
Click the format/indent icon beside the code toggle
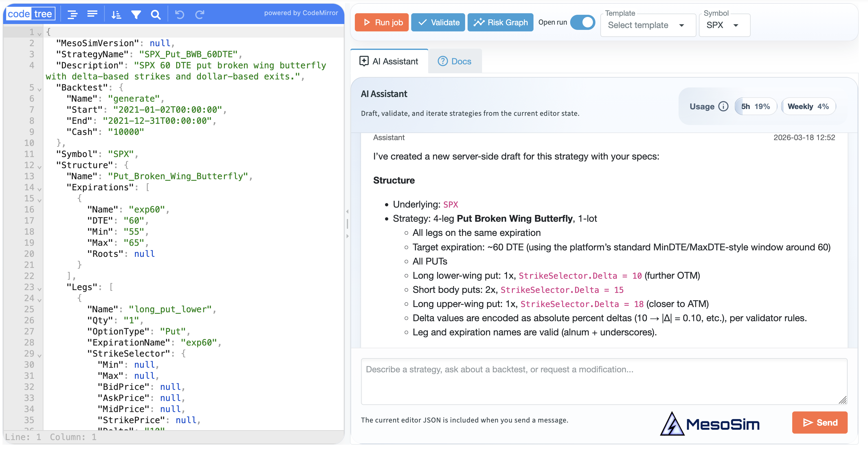coord(72,14)
